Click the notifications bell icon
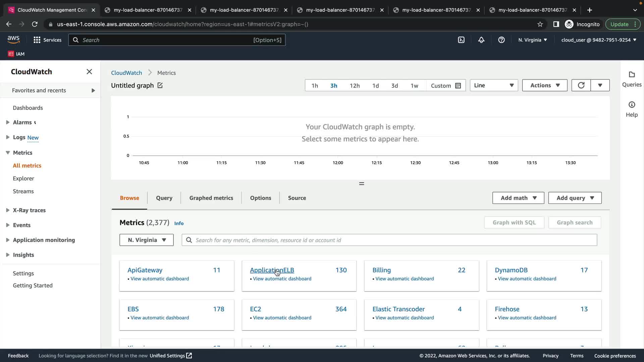 tap(481, 40)
